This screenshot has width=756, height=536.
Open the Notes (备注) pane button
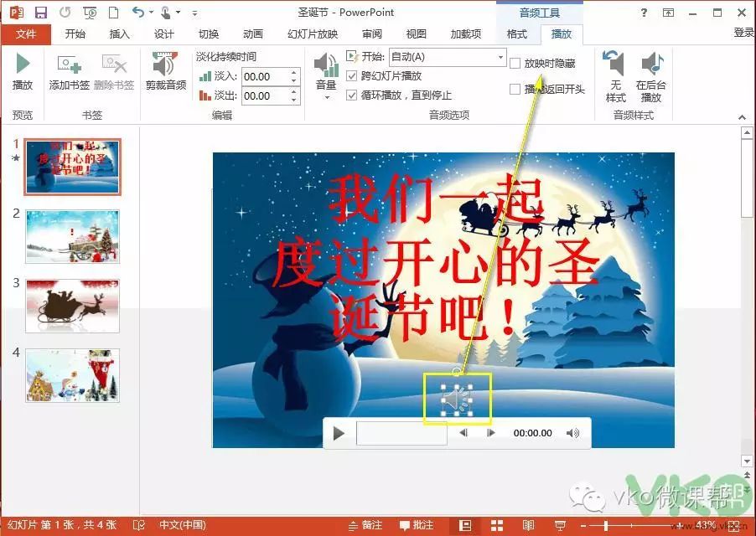click(x=365, y=525)
